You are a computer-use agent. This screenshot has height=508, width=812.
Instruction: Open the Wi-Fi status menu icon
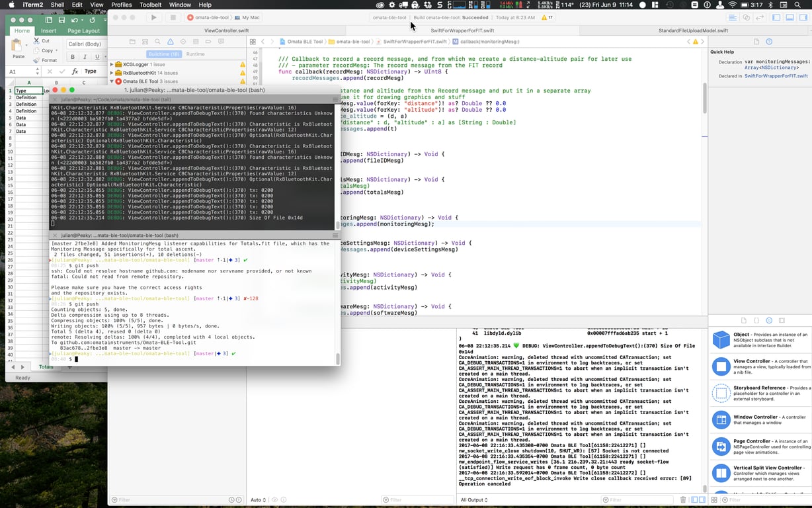pyautogui.click(x=732, y=5)
